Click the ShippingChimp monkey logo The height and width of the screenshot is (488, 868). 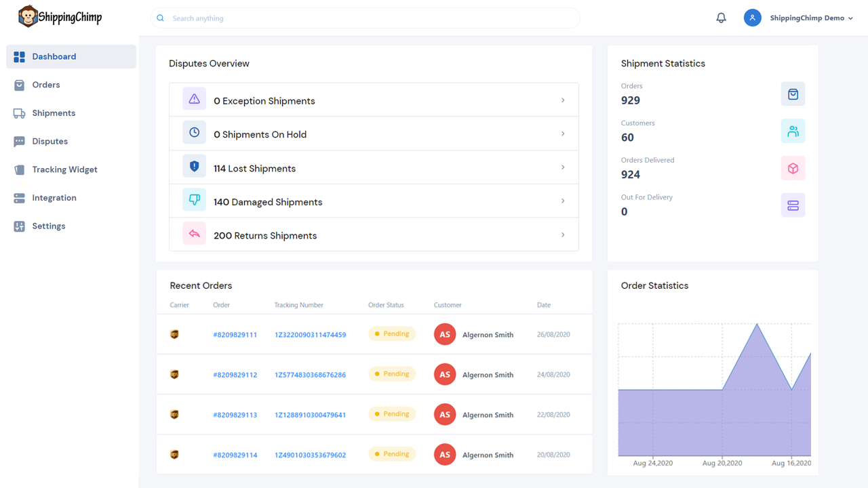60,16
